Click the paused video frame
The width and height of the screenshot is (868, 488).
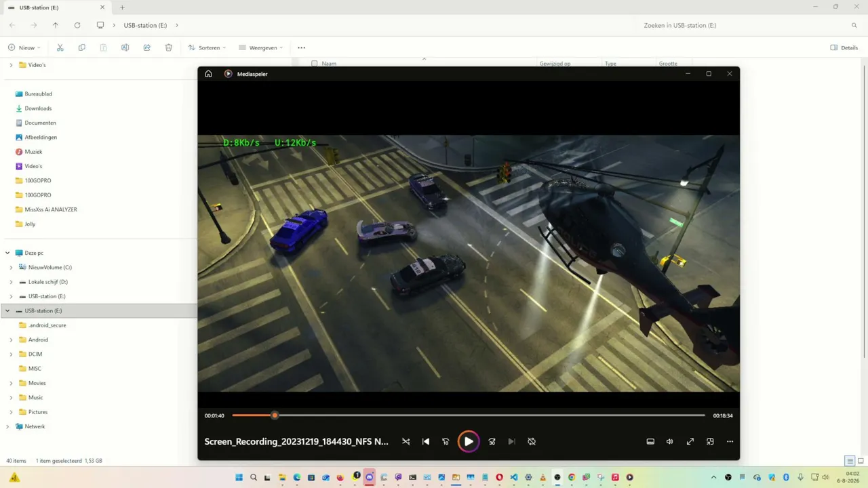(x=469, y=263)
